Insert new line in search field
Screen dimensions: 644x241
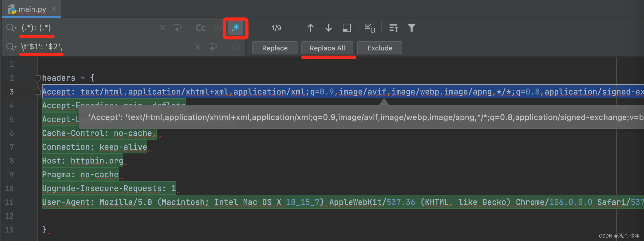pyautogui.click(x=178, y=28)
